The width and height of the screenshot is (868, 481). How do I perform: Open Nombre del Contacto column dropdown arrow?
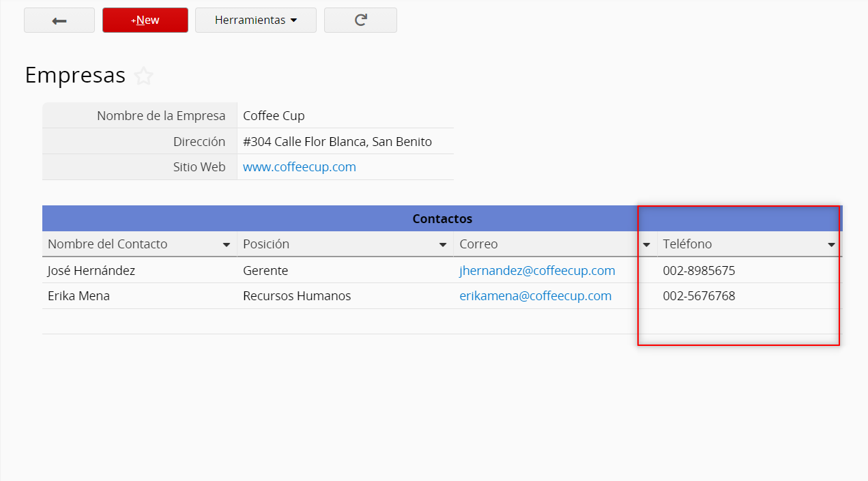226,245
